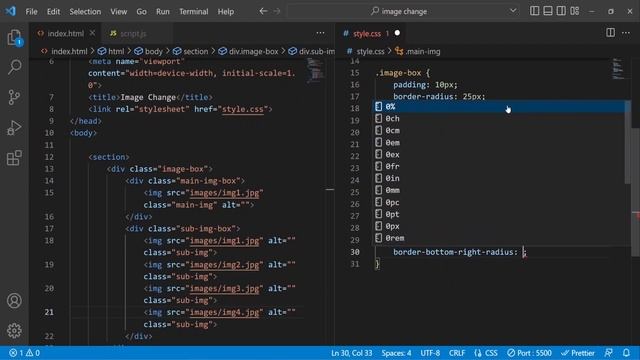The width and height of the screenshot is (640, 360).
Task: Click the suggestion list scrollbar
Action: [x=628, y=143]
